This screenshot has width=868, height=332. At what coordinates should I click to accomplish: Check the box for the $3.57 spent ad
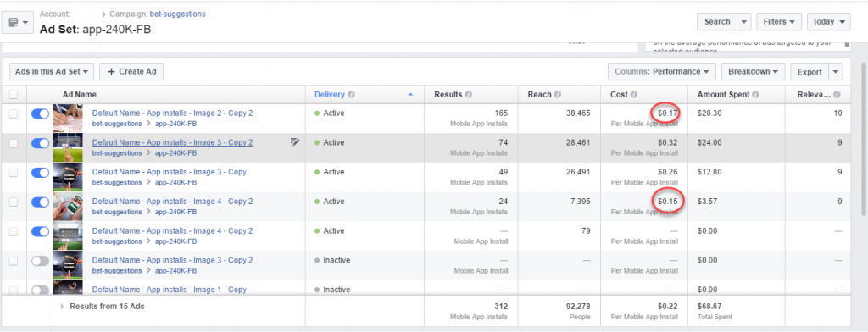coord(14,202)
